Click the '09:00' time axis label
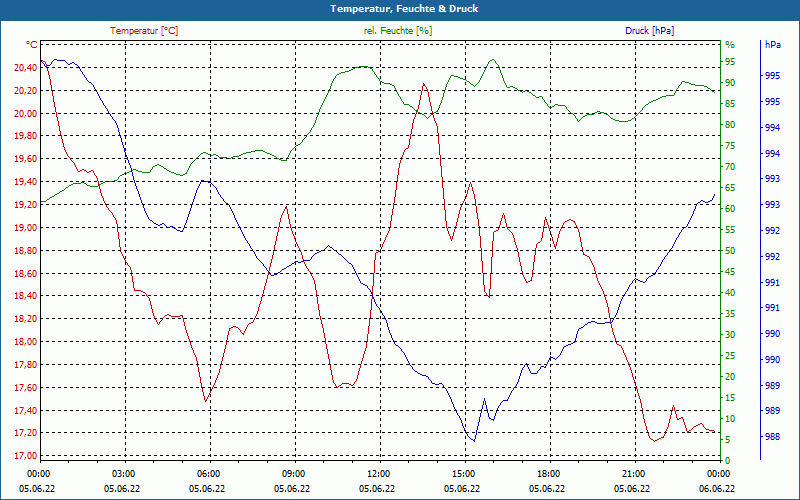Screen dimensions: 800x500 [x=293, y=473]
